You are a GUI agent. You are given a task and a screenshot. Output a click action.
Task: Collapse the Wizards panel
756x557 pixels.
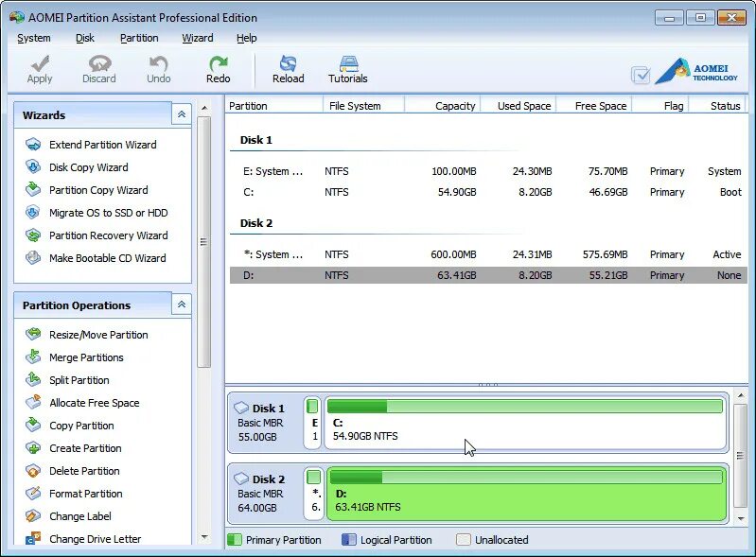[182, 114]
